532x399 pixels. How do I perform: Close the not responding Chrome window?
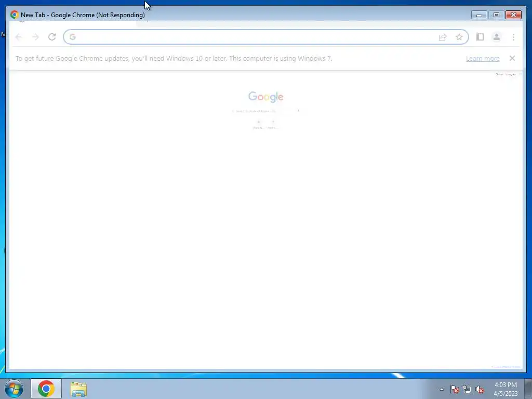click(513, 15)
